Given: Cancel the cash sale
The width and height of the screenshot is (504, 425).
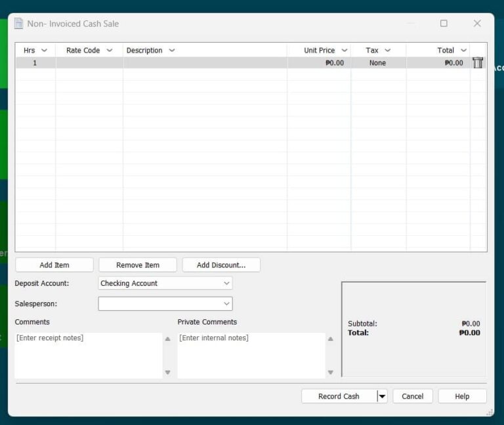Looking at the screenshot, I should [x=413, y=396].
